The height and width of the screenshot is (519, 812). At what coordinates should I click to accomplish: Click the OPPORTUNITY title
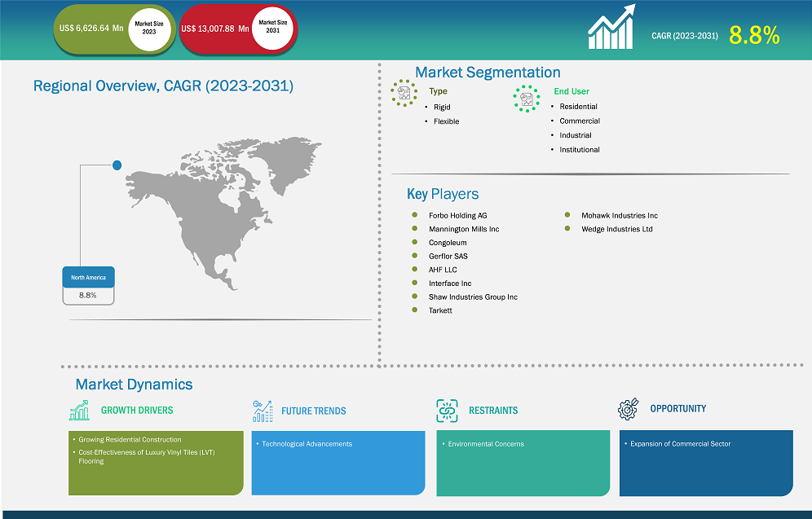pyautogui.click(x=677, y=409)
